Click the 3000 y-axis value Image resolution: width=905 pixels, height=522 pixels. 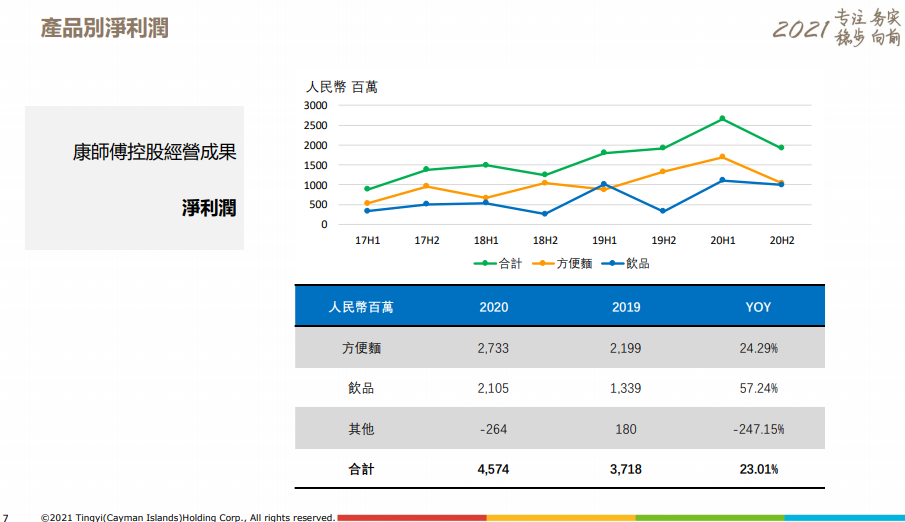click(316, 106)
